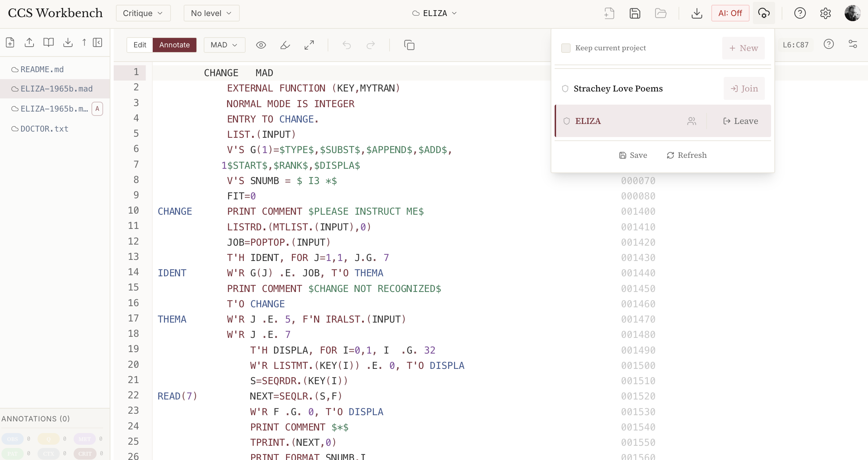
Task: Click the save floppy disk icon
Action: pos(635,13)
